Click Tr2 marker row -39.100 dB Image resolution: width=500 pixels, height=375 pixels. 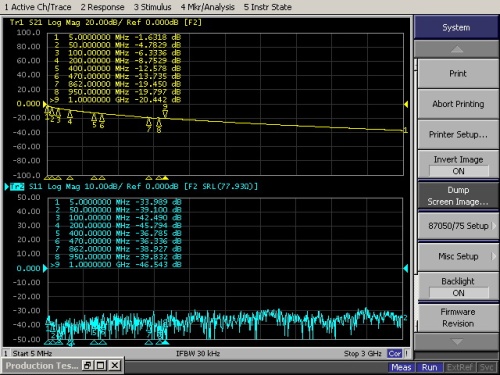(117, 210)
